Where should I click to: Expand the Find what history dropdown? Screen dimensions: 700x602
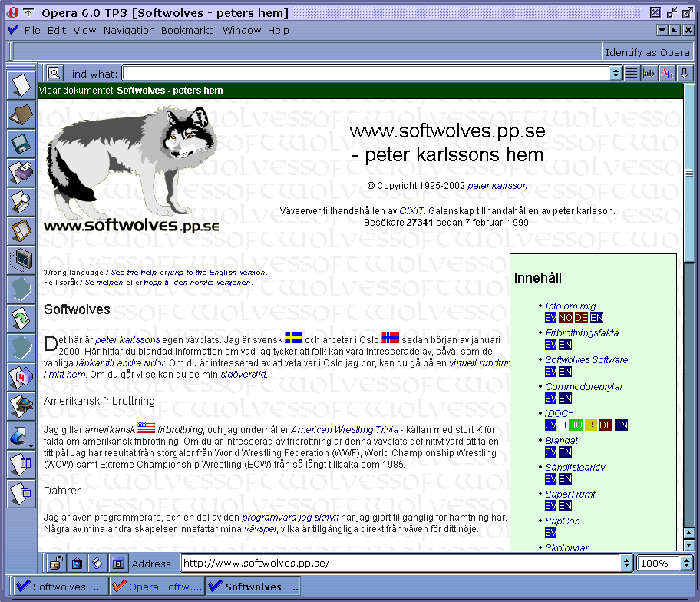click(616, 74)
